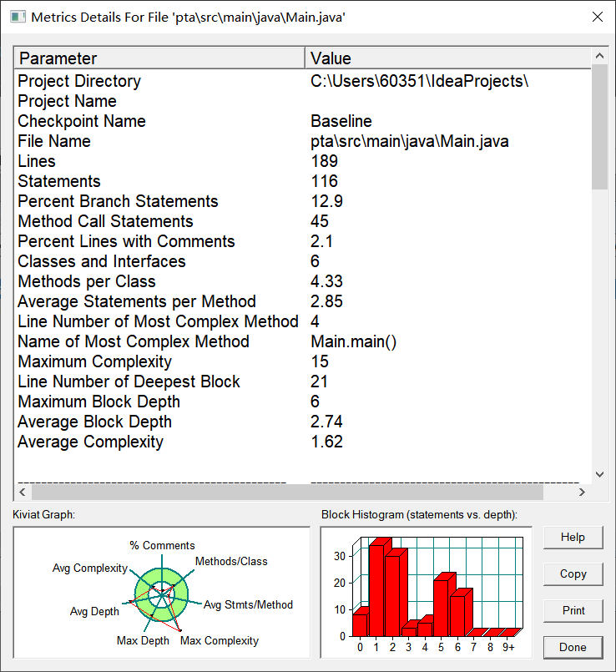Click the Avg Depth Kiviat label
Screen dimensions: 616x672
[94, 612]
